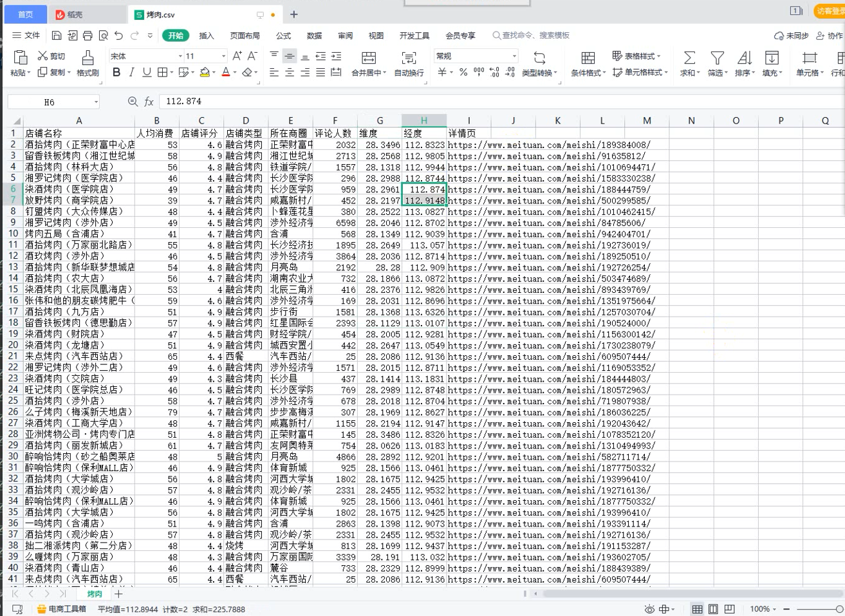The height and width of the screenshot is (616, 845).
Task: Apply percent style
Action: click(x=463, y=72)
